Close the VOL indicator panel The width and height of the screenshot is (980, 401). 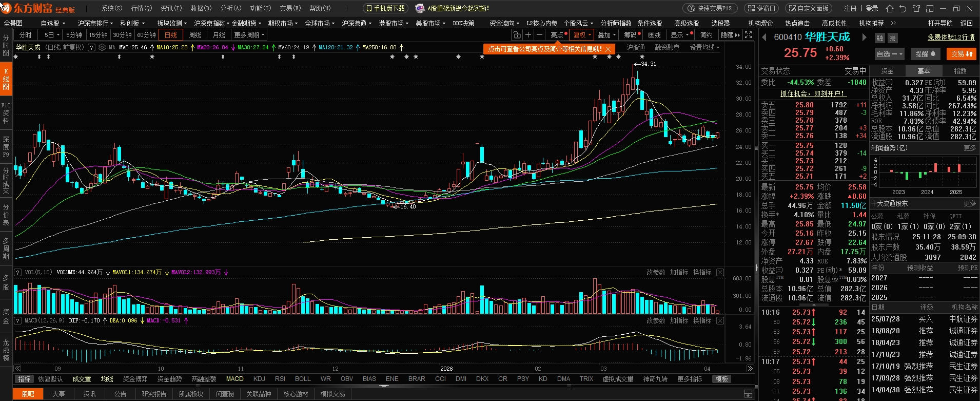[x=720, y=272]
